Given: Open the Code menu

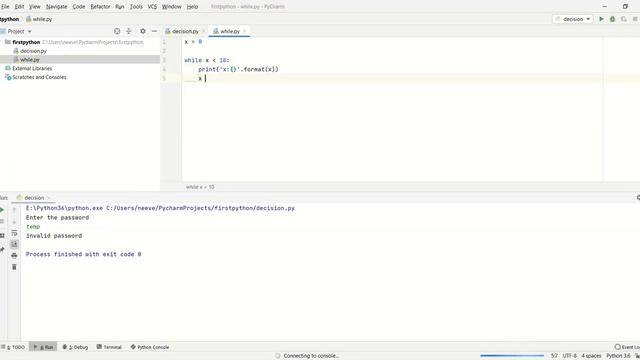Looking at the screenshot, I should click(x=79, y=7).
